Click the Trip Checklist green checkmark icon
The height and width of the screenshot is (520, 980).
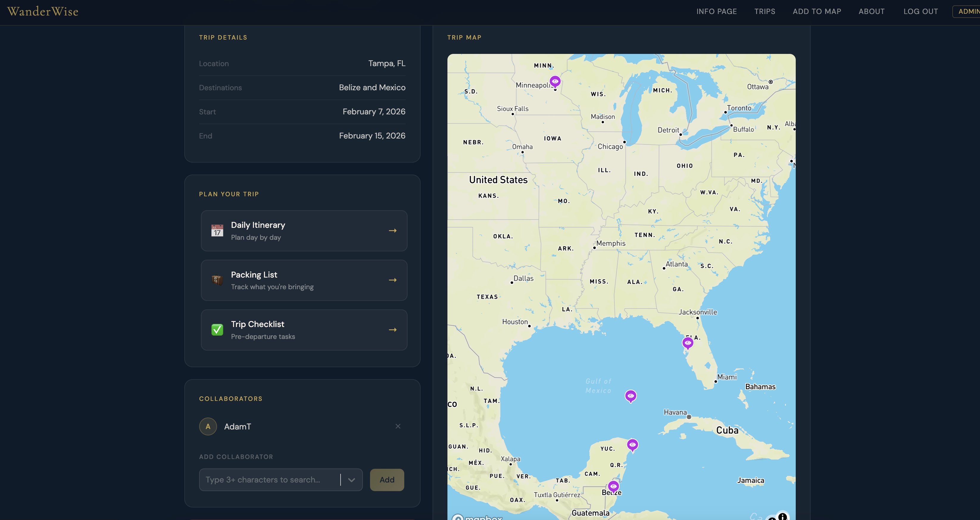(x=217, y=330)
